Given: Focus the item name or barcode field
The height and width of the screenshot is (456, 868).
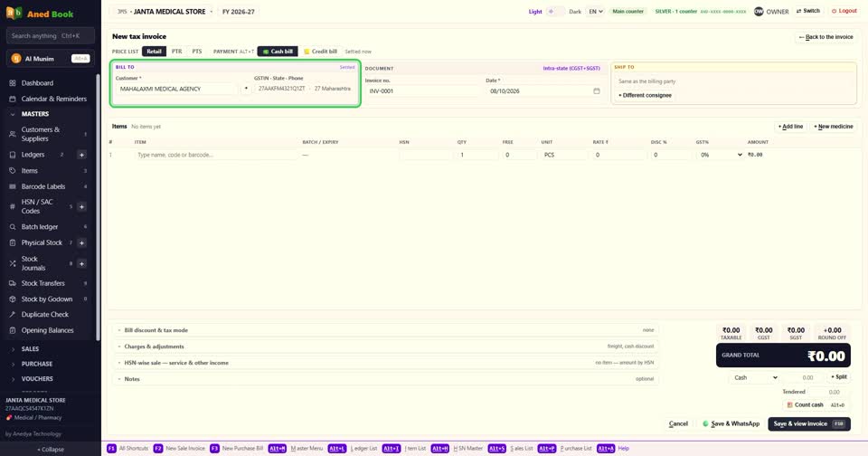Looking at the screenshot, I should (x=216, y=155).
